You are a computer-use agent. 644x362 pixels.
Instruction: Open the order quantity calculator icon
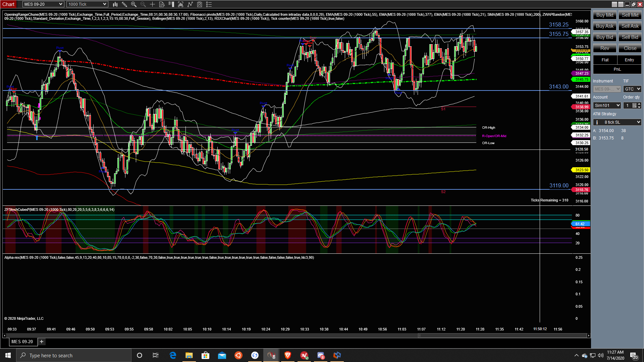click(x=634, y=106)
